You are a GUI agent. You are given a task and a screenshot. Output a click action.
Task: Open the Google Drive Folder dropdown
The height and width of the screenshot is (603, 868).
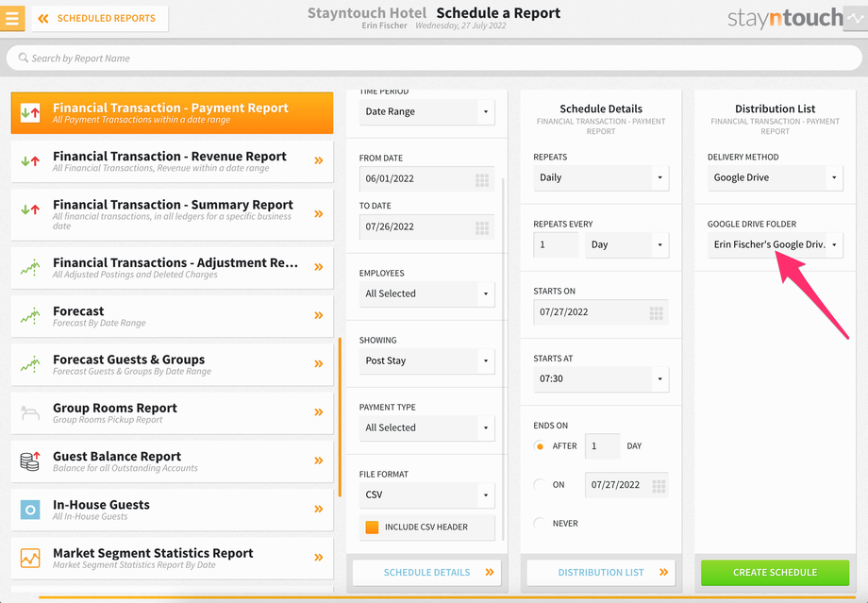[x=775, y=244]
